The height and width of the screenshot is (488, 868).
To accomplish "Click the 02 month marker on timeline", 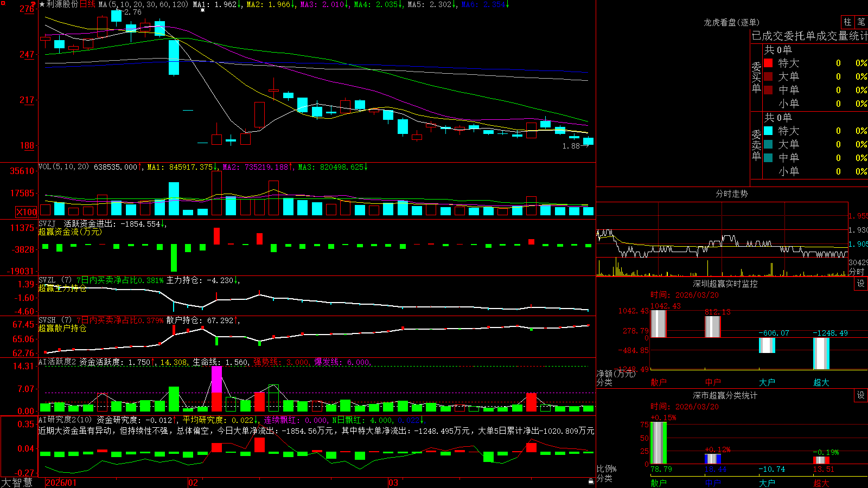I will 193,483.
